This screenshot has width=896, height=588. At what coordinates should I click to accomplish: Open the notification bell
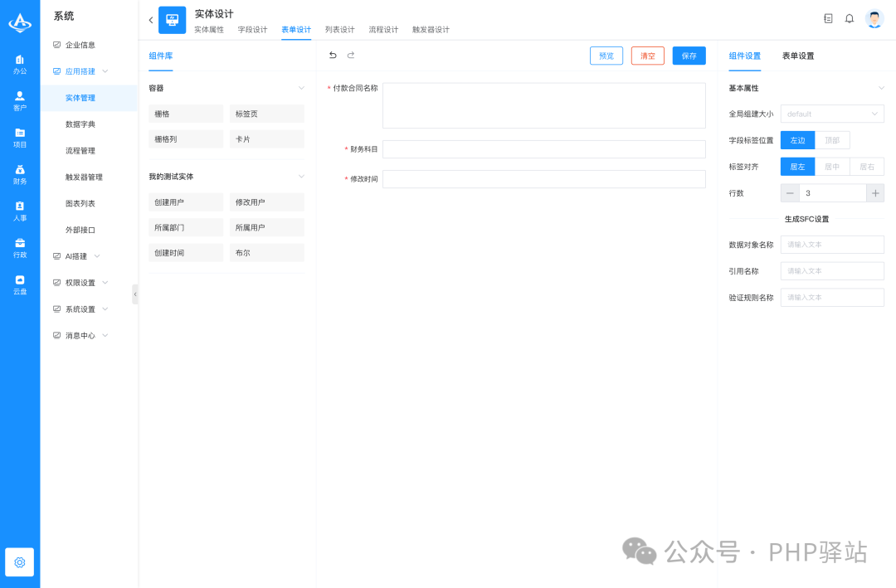(850, 19)
